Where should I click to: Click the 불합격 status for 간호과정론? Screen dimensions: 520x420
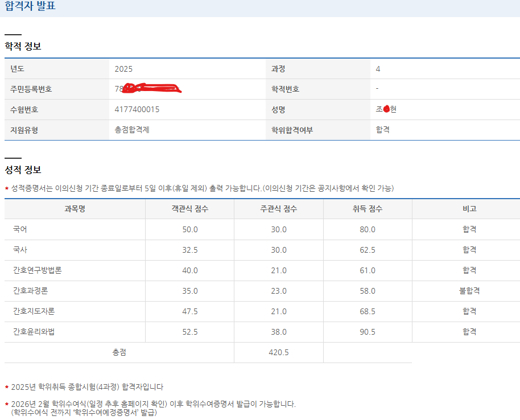pos(469,291)
